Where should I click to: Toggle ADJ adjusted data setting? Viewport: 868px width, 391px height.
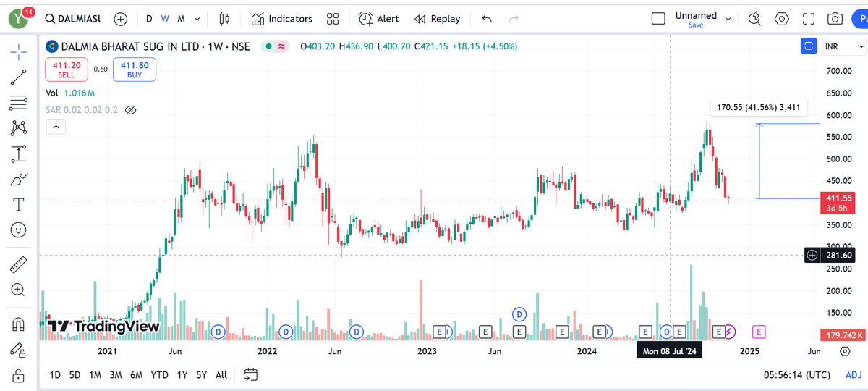pos(854,375)
